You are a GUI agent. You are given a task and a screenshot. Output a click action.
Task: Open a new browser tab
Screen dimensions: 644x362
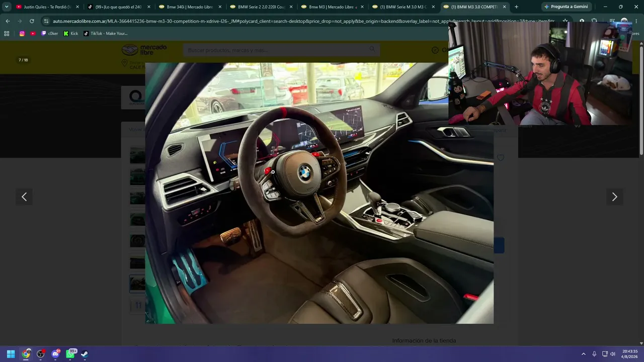(x=516, y=7)
